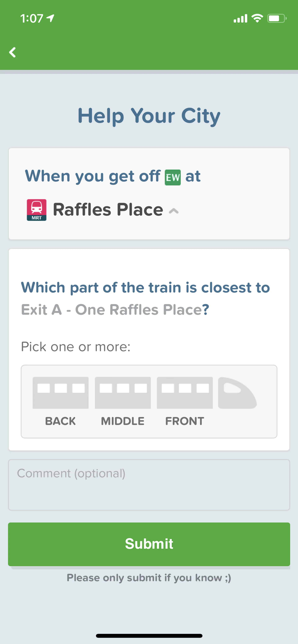298x644 pixels.
Task: Select the MIDDLE train carriage
Action: click(123, 393)
